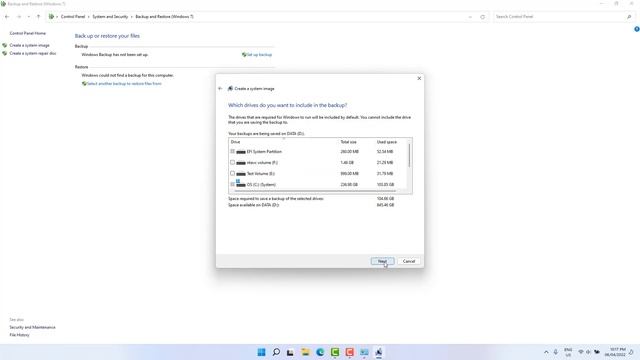The image size is (640, 360).
Task: Open File History link
Action: [19, 335]
